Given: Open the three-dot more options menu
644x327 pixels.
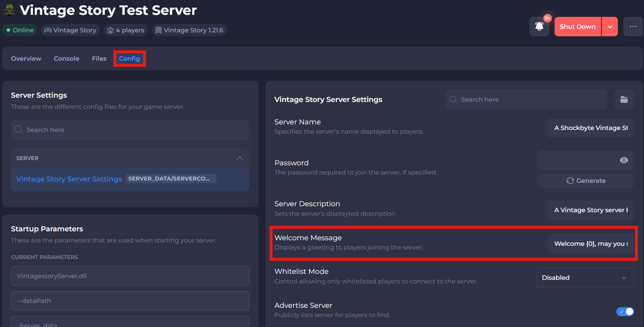Looking at the screenshot, I should coord(633,26).
